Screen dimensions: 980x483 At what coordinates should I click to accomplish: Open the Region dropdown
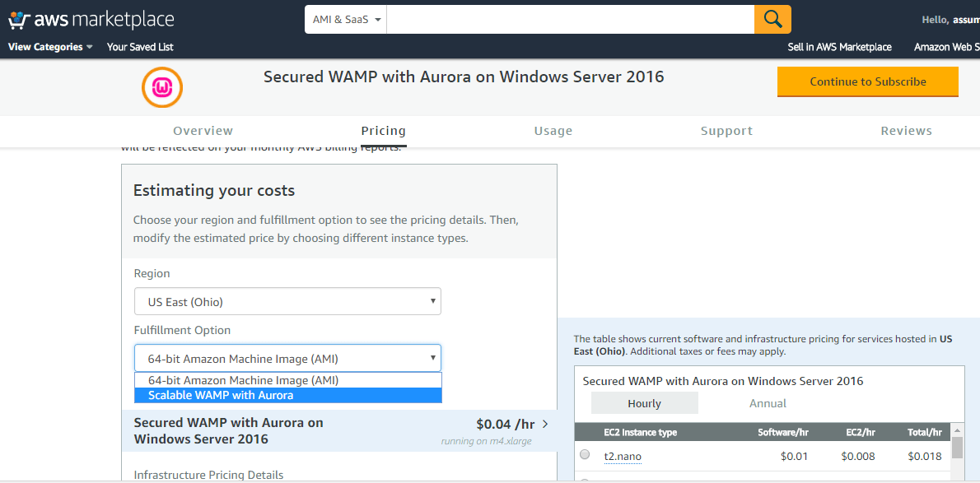[x=287, y=302]
